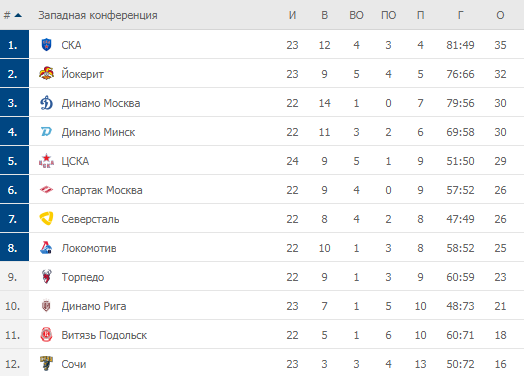Sort by the И games played header
The image size is (524, 376).
click(292, 15)
